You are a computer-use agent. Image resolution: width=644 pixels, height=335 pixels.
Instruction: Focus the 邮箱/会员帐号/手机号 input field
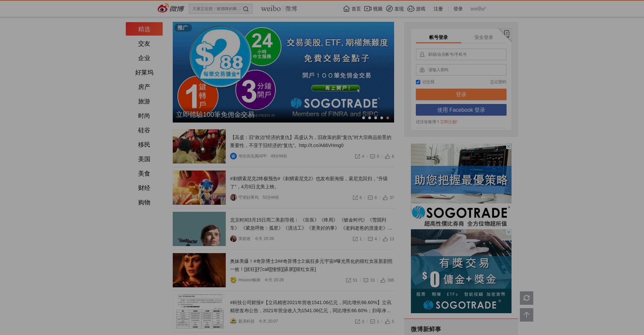point(461,54)
